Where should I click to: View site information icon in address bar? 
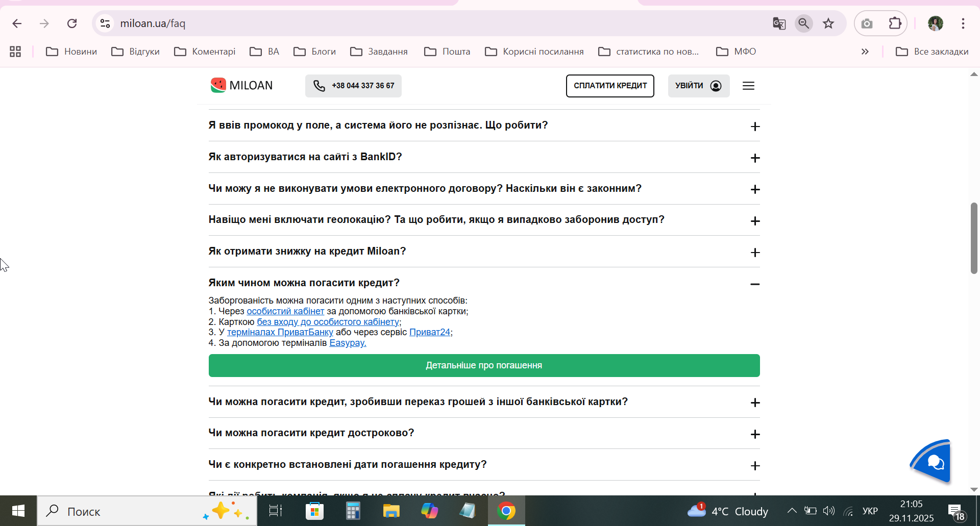click(x=105, y=23)
